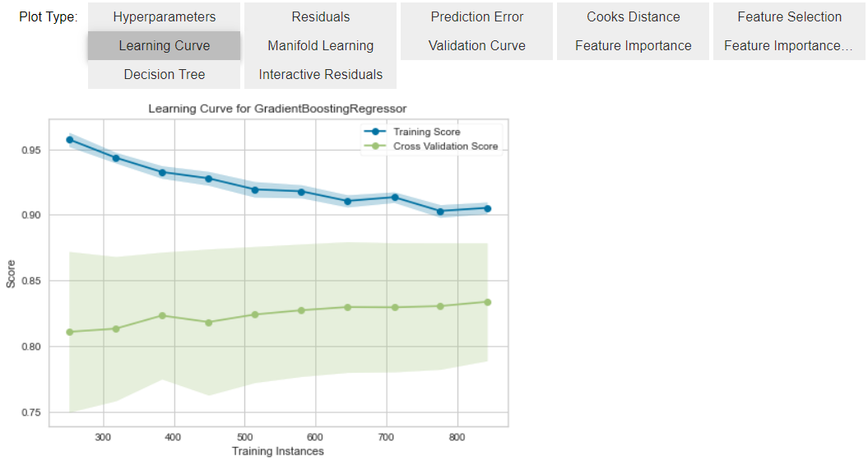Image resolution: width=868 pixels, height=461 pixels.
Task: Click the Training Score legend entry
Action: point(426,132)
